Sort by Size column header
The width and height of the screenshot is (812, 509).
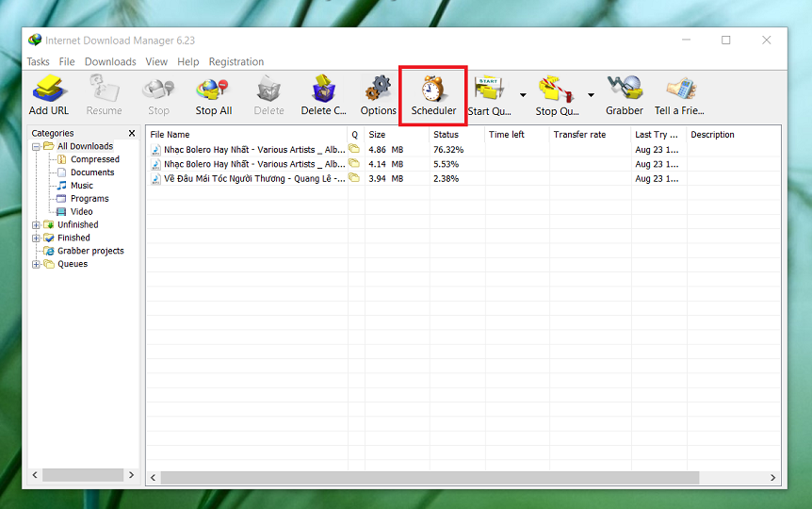(397, 134)
